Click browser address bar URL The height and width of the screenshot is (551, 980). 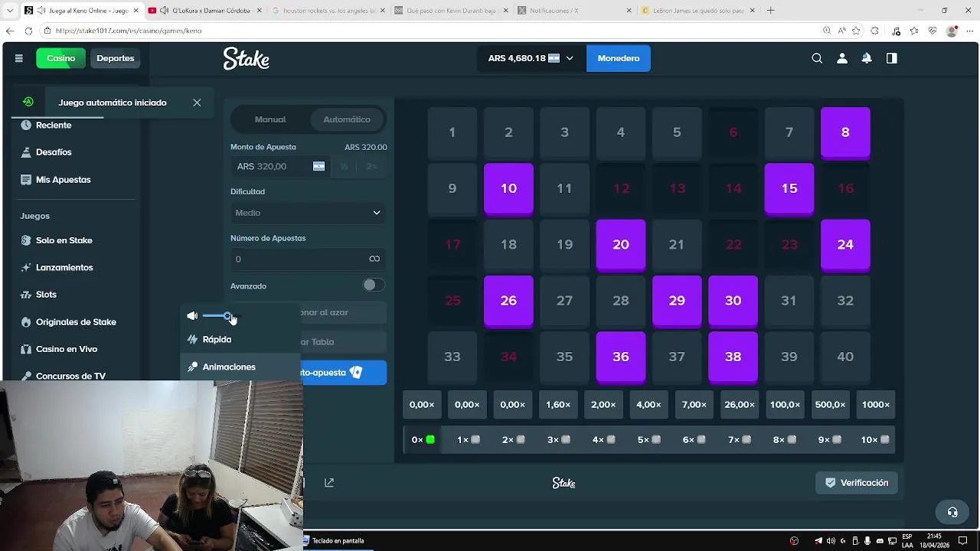click(x=129, y=31)
